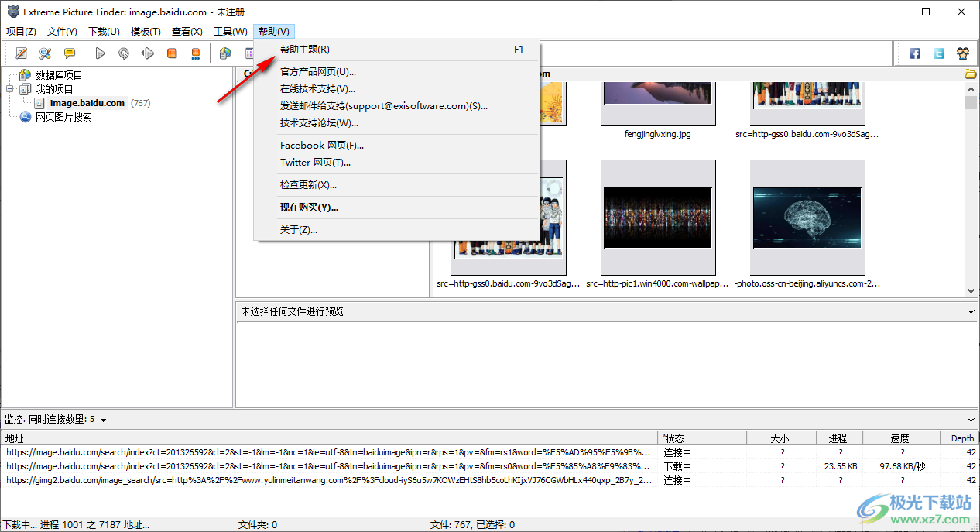This screenshot has height=532, width=980.
Task: Sort by 状态 column header
Action: tap(702, 438)
